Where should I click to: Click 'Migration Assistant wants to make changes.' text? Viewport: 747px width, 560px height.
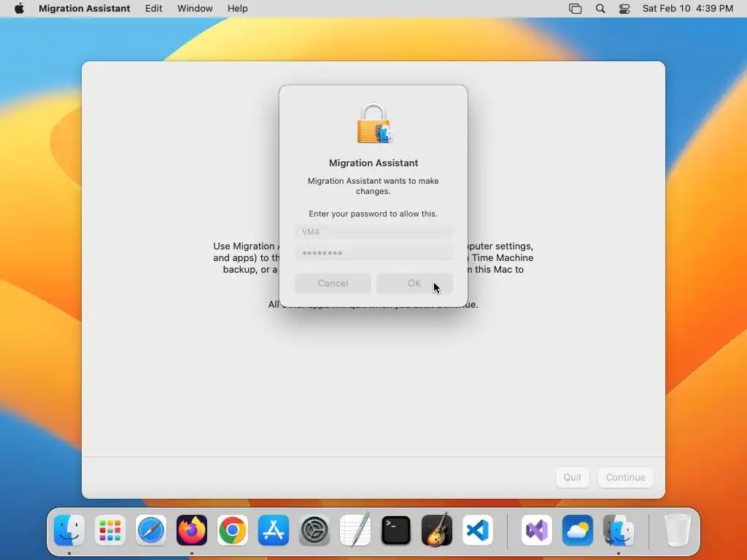point(373,186)
